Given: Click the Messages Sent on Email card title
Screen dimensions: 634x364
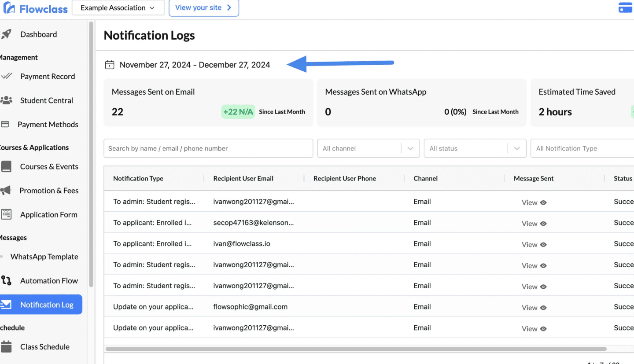Looking at the screenshot, I should [x=153, y=92].
